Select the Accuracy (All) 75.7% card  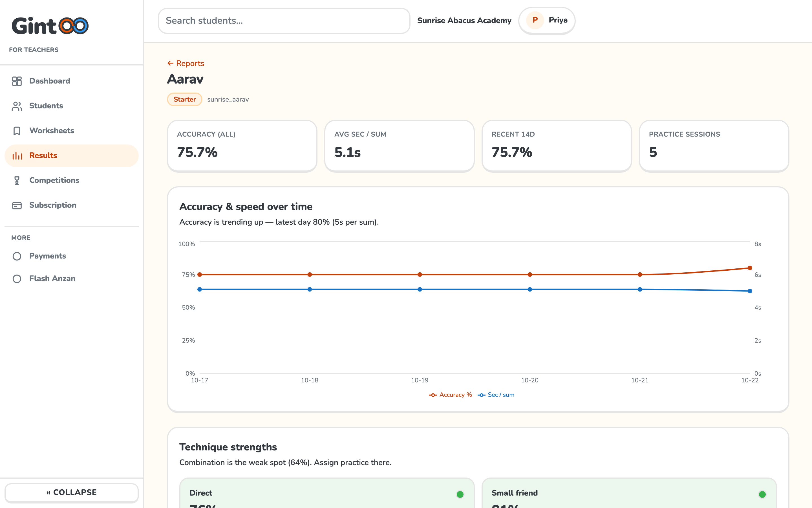pyautogui.click(x=242, y=146)
